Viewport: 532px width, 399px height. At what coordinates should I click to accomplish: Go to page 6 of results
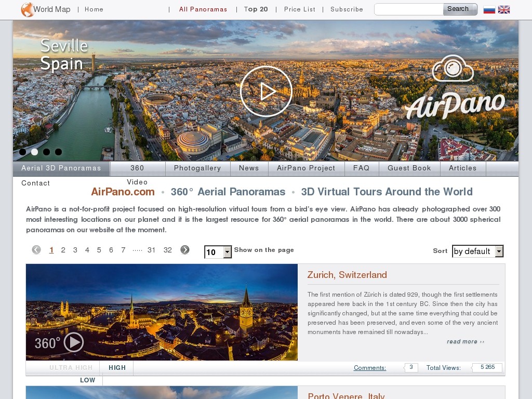click(111, 250)
